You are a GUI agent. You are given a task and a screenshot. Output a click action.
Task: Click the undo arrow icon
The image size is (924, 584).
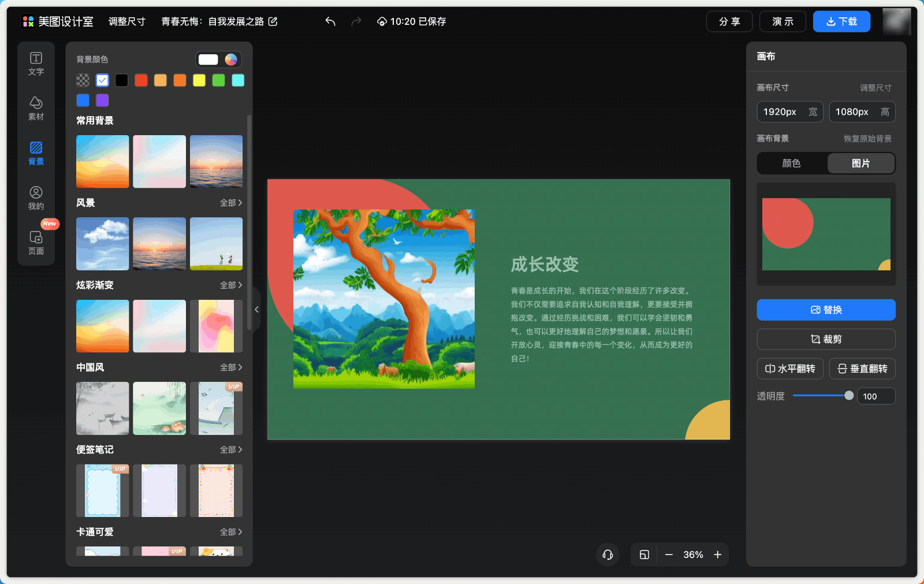(330, 21)
